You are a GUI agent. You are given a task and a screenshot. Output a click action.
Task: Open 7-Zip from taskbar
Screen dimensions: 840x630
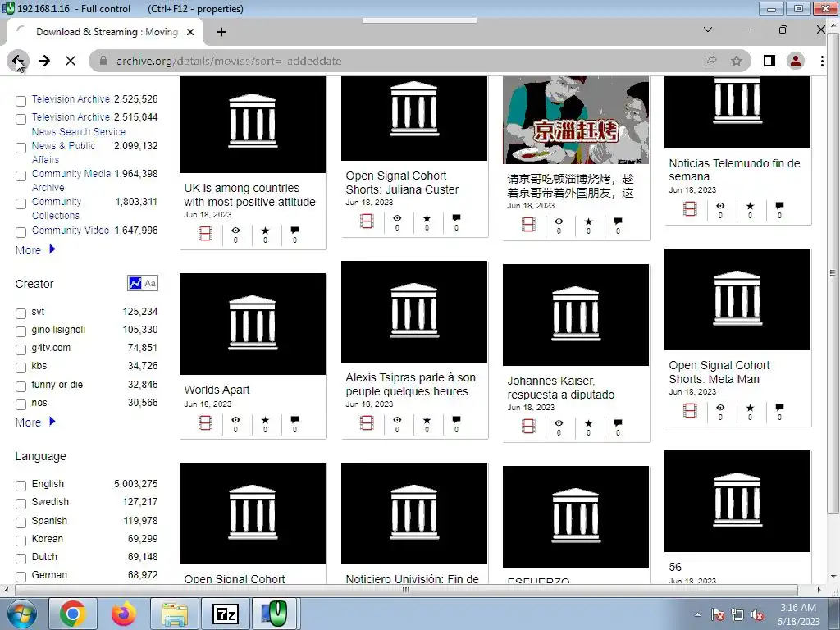click(x=225, y=614)
